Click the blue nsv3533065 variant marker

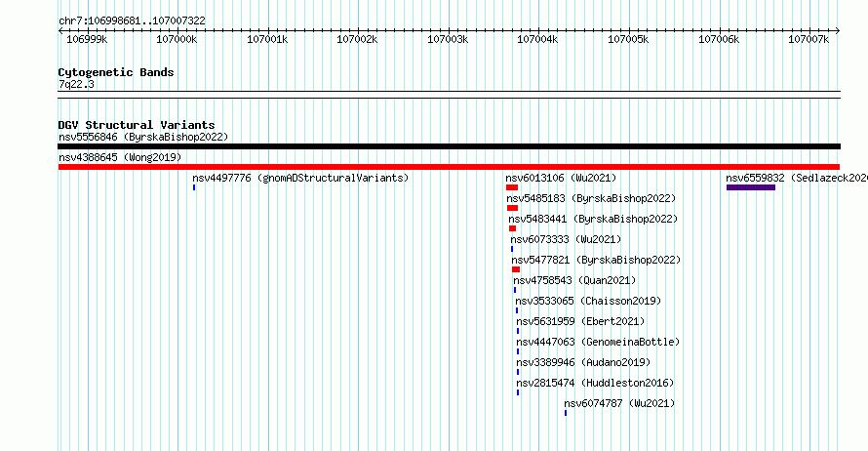pyautogui.click(x=517, y=310)
